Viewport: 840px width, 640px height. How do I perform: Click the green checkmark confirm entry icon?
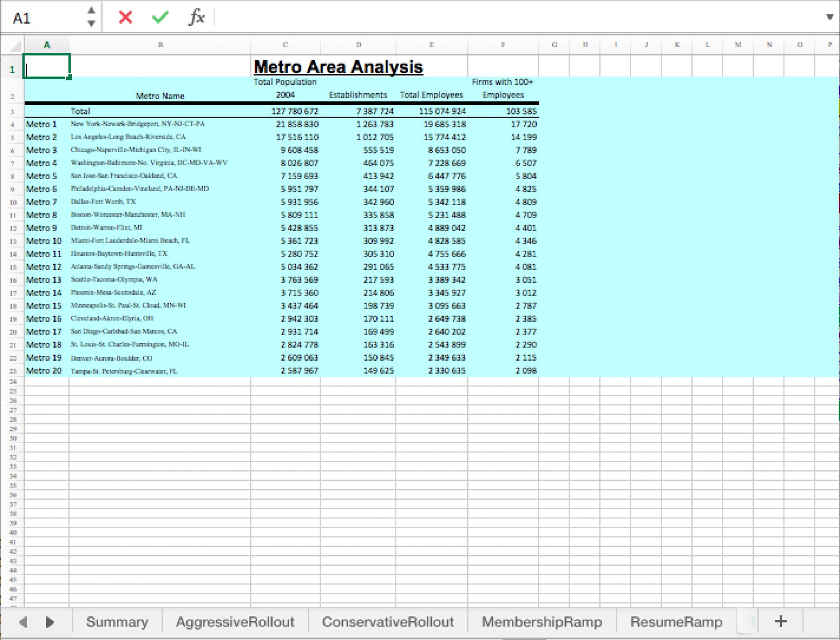pyautogui.click(x=160, y=17)
